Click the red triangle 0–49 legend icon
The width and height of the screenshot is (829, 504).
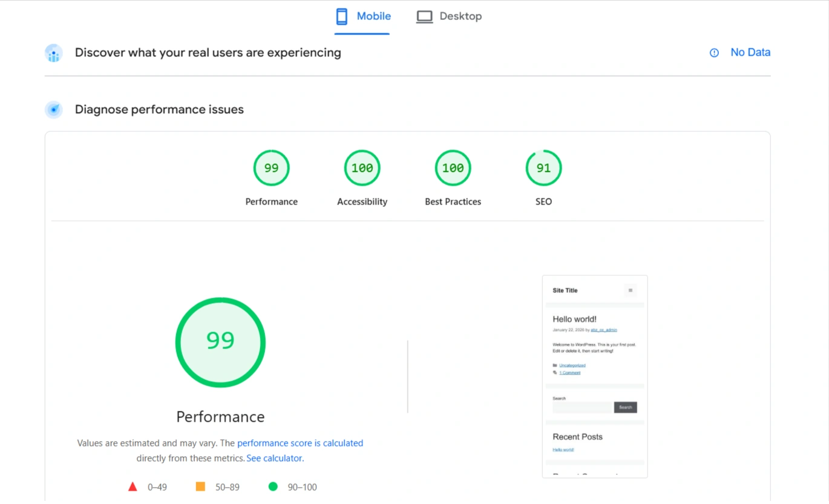(133, 486)
